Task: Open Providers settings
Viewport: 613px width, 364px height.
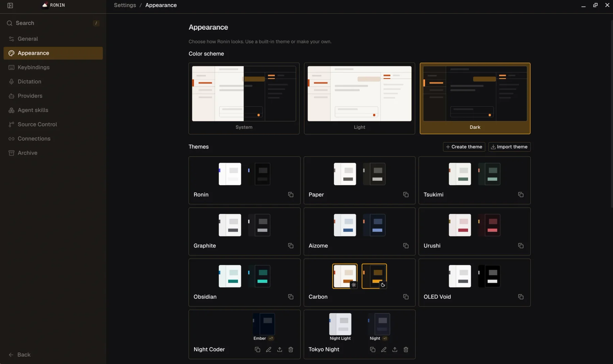Action: pos(53,96)
